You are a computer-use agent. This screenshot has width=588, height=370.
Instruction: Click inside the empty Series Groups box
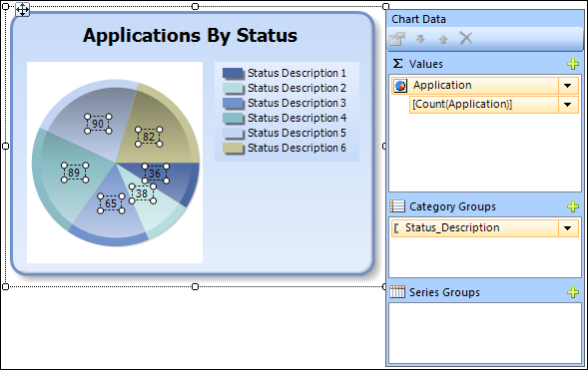coord(485,333)
